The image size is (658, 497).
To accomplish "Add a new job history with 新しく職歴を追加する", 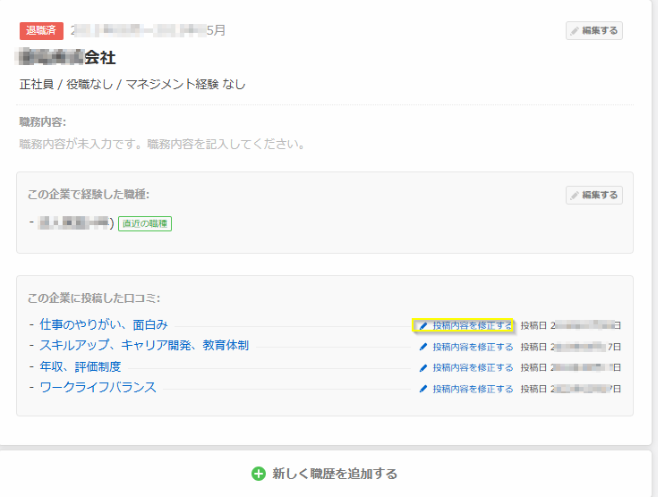I will click(x=335, y=474).
